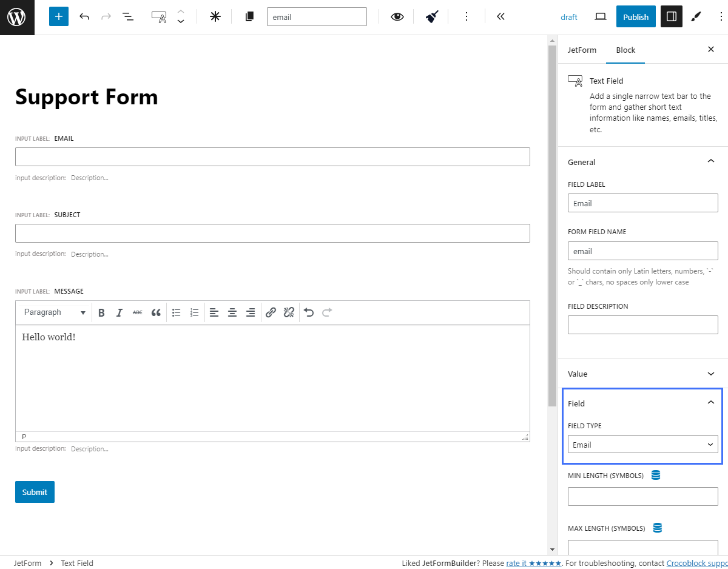
Task: Click the WordPress logo icon
Action: (x=17, y=17)
